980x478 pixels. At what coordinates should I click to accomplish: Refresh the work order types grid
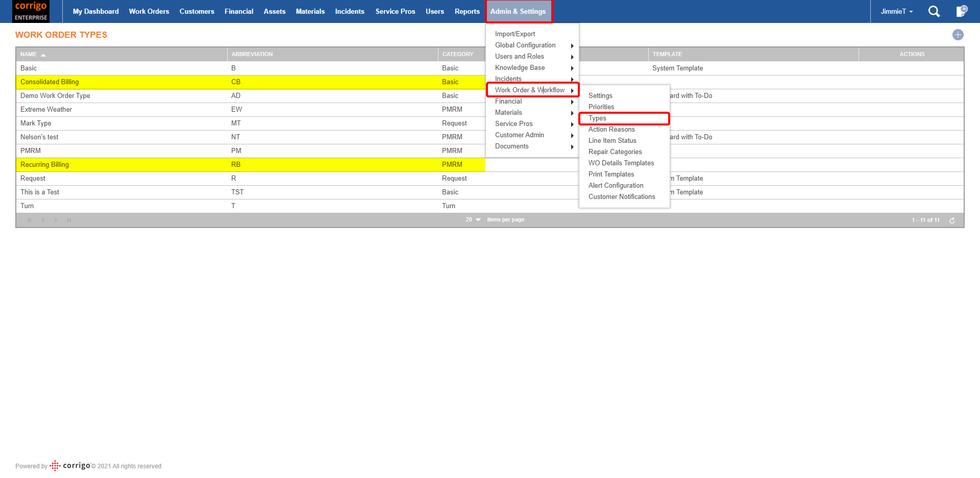(952, 220)
